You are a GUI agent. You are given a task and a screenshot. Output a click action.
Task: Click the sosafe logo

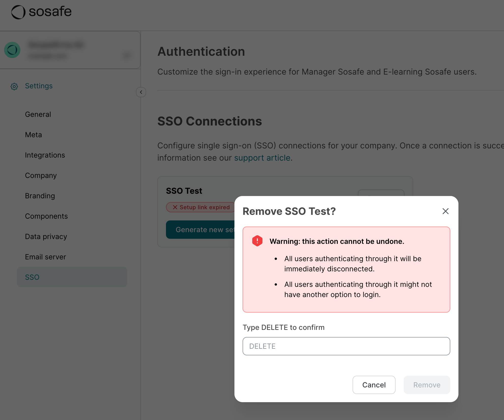pos(41,12)
